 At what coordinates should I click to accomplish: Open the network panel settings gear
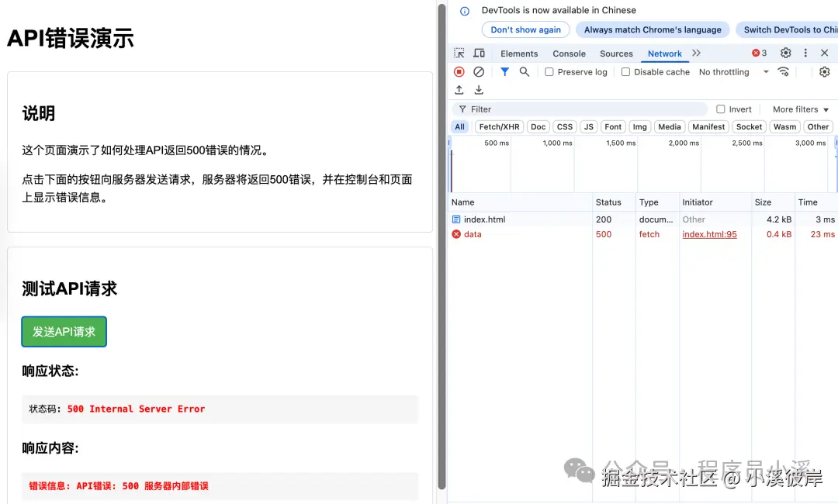pyautogui.click(x=825, y=71)
